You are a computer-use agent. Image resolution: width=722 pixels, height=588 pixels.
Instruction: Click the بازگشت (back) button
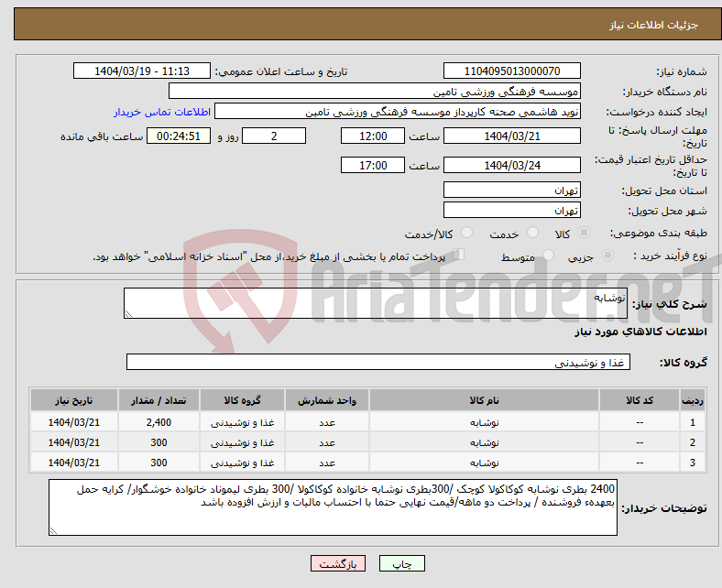[338, 564]
